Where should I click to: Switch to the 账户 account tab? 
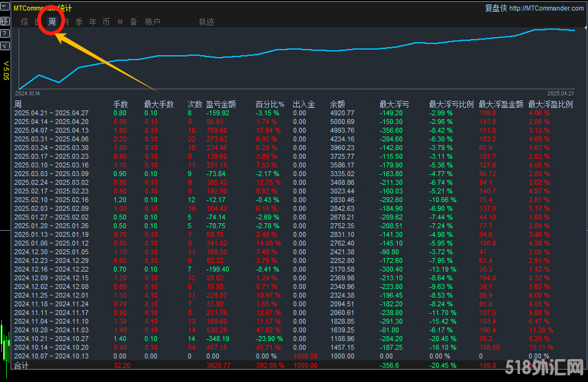(152, 22)
